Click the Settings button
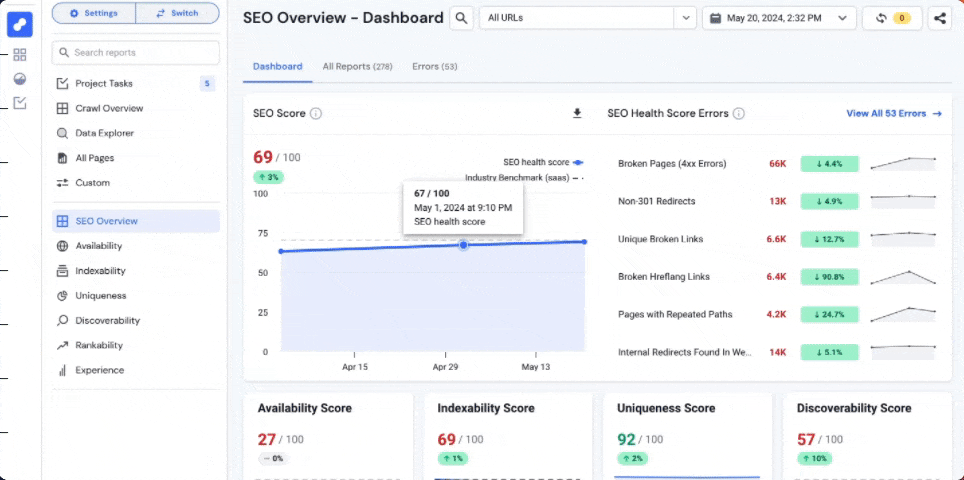The height and width of the screenshot is (480, 964). pyautogui.click(x=93, y=13)
